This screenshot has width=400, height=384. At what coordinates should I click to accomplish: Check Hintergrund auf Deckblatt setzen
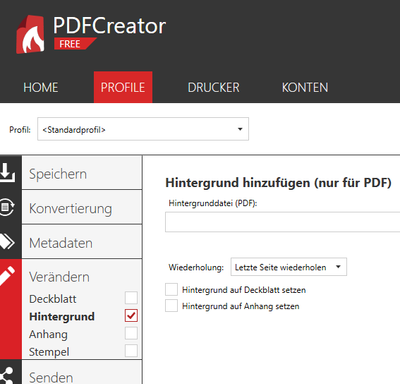171,290
